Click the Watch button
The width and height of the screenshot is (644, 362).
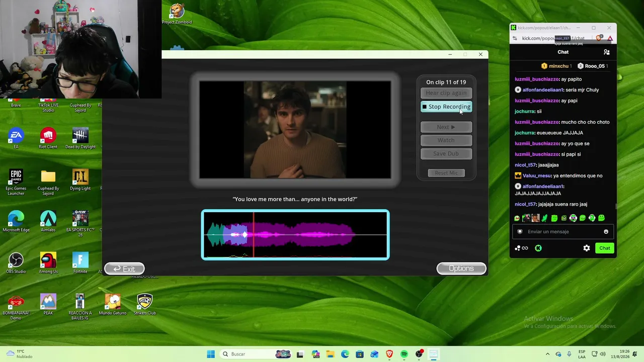pos(446,140)
